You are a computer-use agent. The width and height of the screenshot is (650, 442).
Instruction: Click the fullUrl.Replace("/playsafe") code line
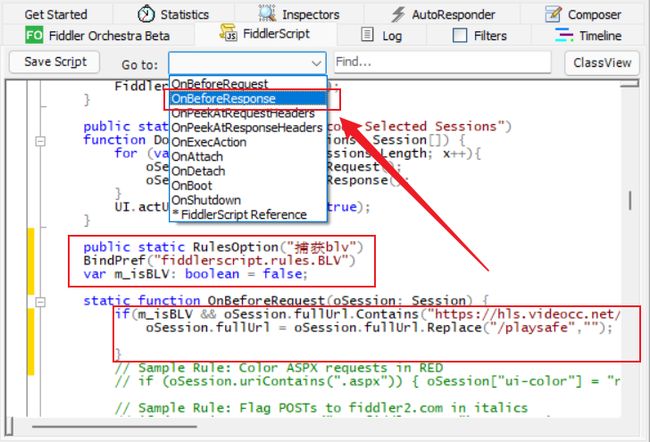(379, 328)
